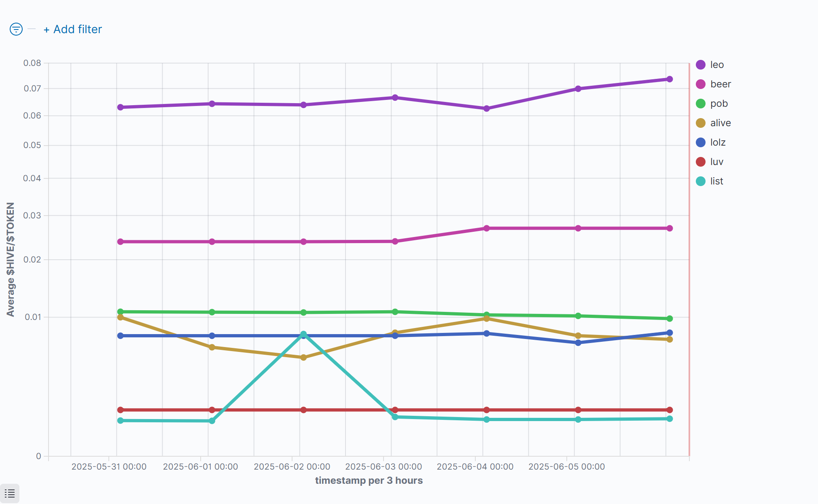This screenshot has width=818, height=504.
Task: Toggle the "pob" series legend label
Action: point(719,104)
